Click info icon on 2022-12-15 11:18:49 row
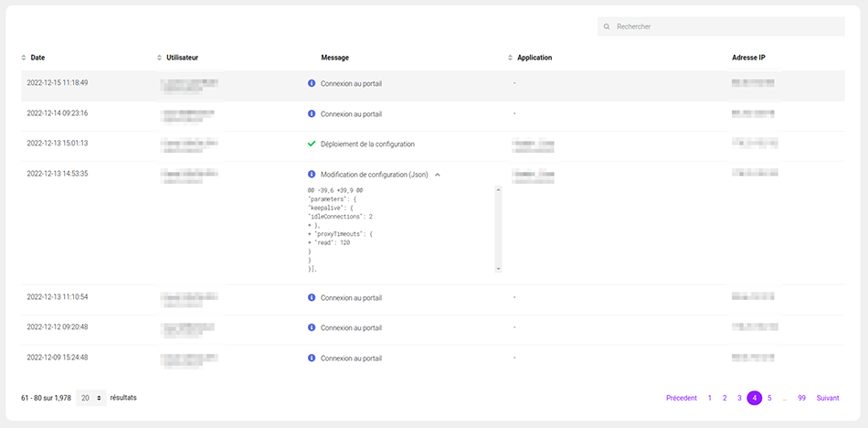 click(312, 83)
